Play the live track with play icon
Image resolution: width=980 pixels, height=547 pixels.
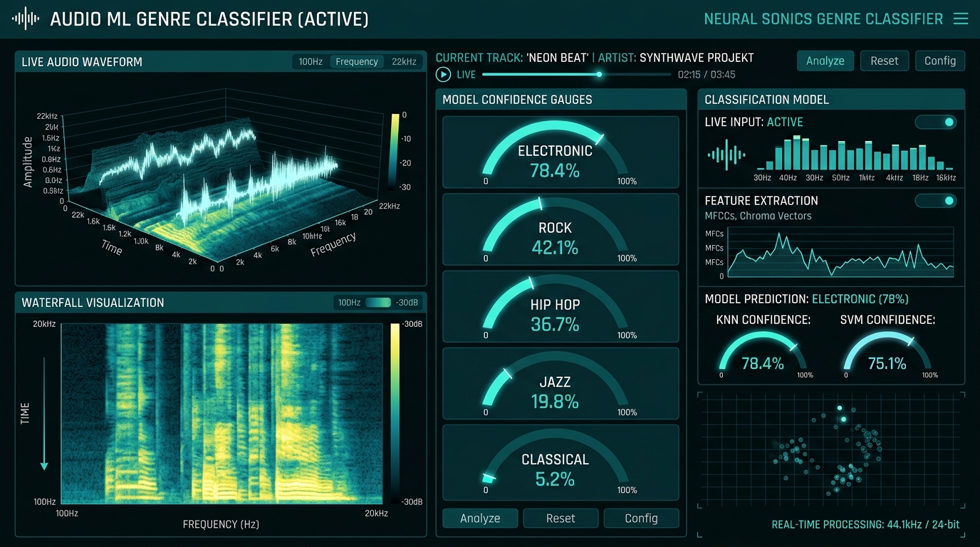[x=443, y=74]
